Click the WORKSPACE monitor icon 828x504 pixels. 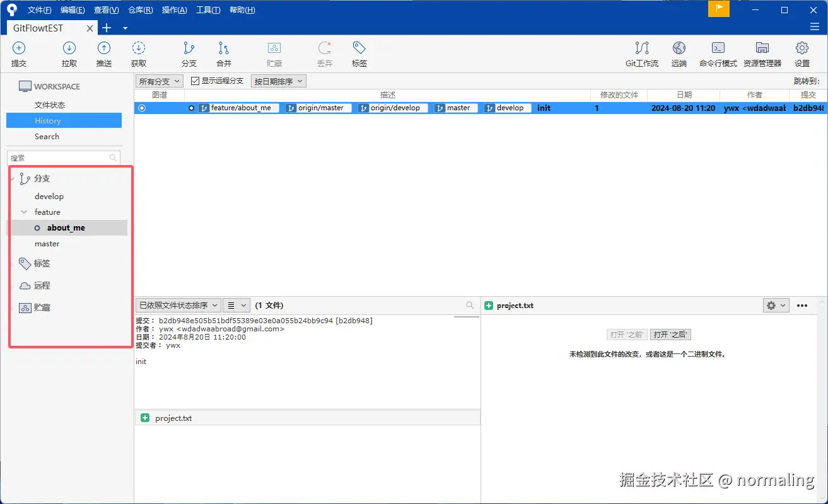[25, 86]
